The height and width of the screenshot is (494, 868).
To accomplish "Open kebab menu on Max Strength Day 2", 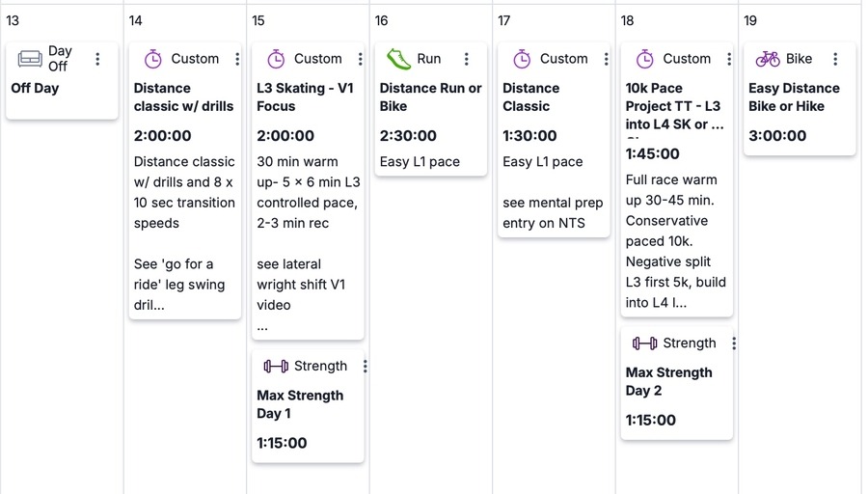I will (x=734, y=343).
